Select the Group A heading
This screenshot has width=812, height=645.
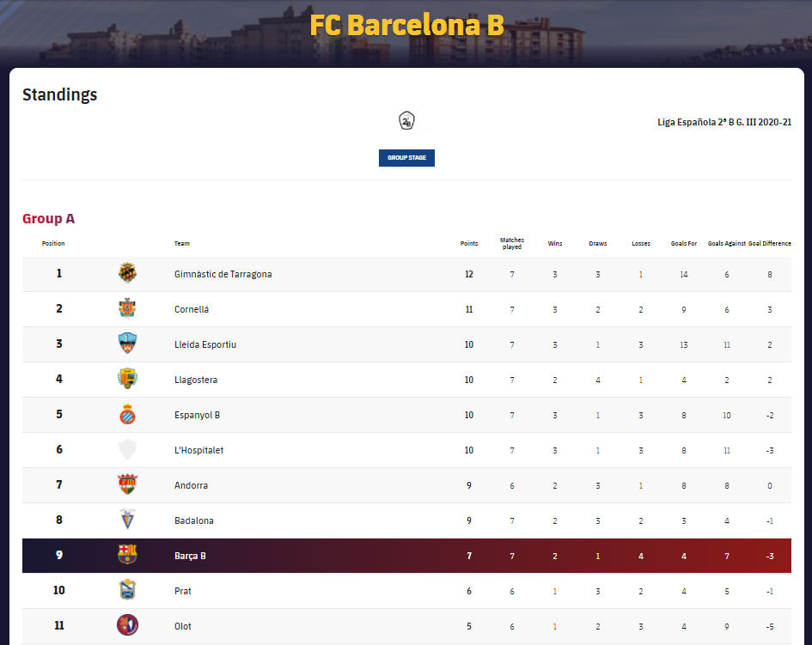pos(48,218)
